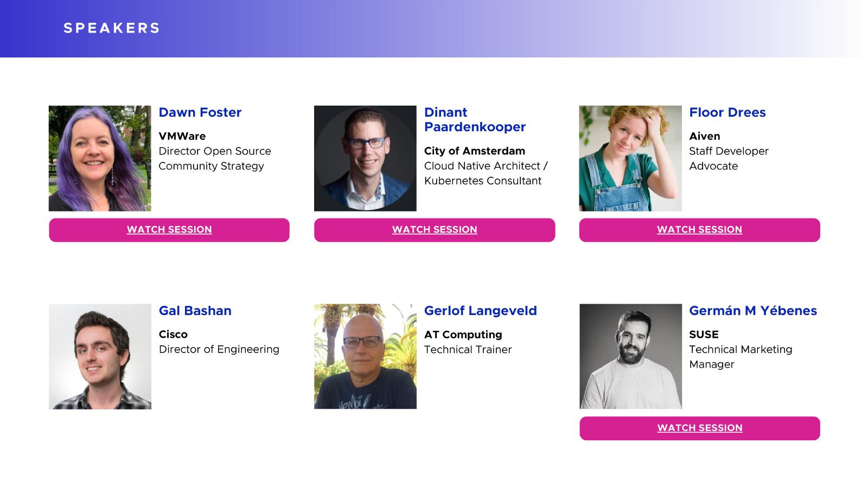Click the Dawn Foster name heading

pos(200,112)
